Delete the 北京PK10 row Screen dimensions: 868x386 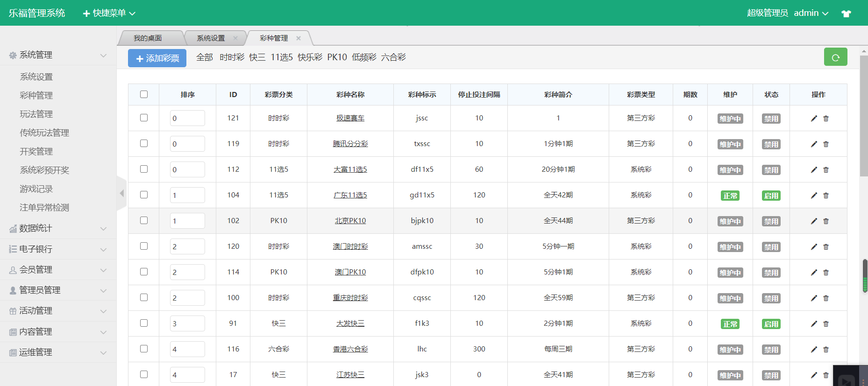(x=826, y=221)
